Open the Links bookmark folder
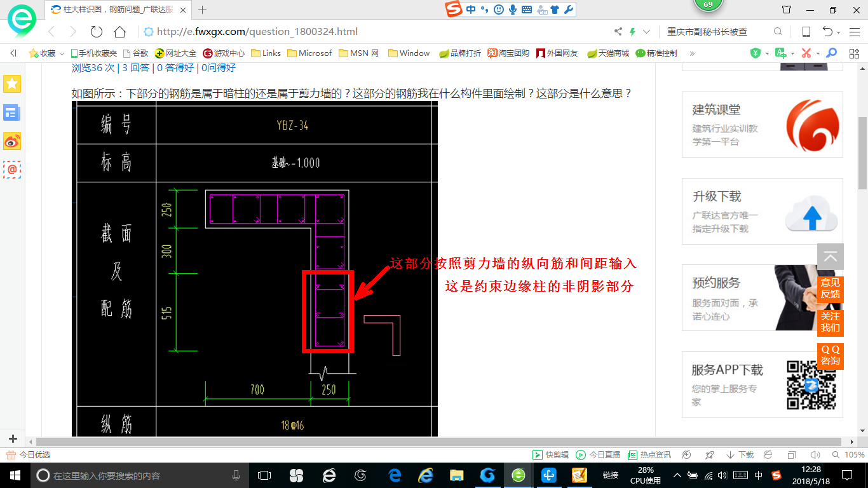 [x=266, y=53]
